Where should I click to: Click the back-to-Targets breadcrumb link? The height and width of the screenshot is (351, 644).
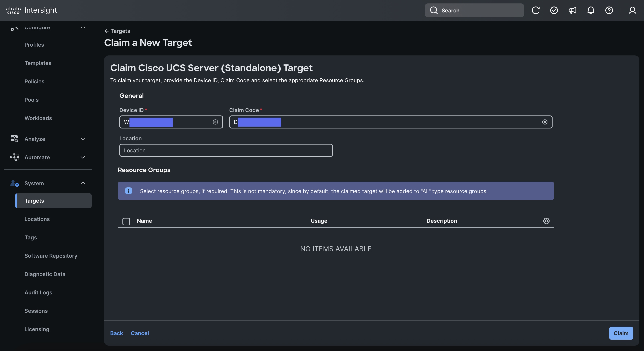pyautogui.click(x=117, y=31)
